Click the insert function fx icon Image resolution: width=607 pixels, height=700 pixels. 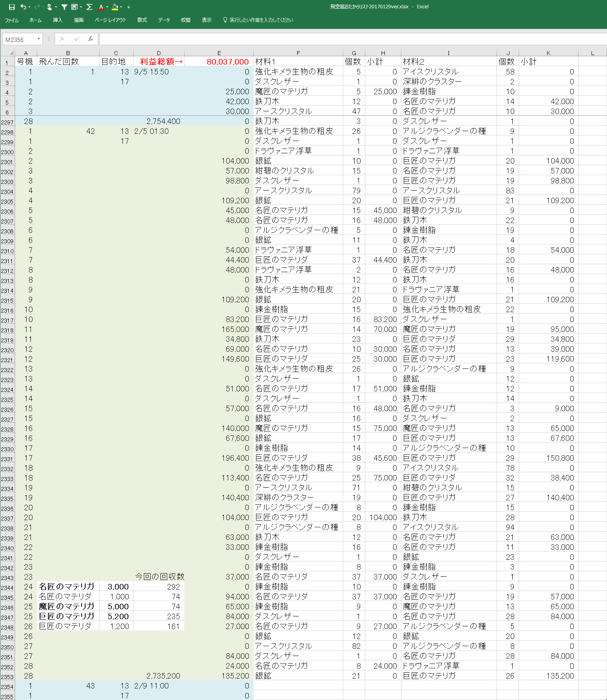[91, 39]
